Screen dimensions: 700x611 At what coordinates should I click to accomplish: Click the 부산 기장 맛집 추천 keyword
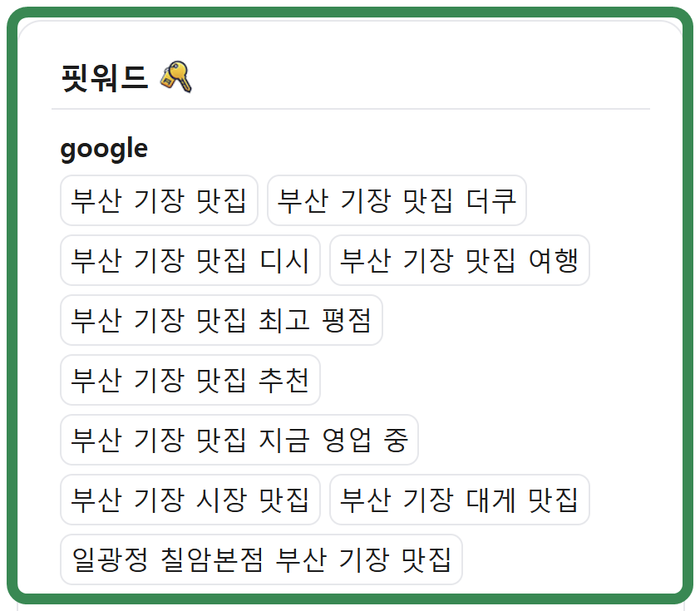tap(190, 380)
